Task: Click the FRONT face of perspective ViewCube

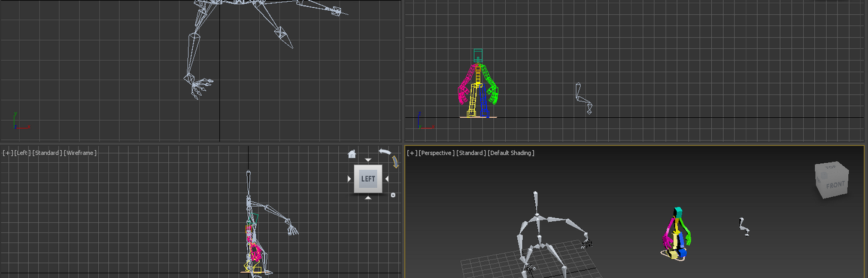Action: (834, 185)
